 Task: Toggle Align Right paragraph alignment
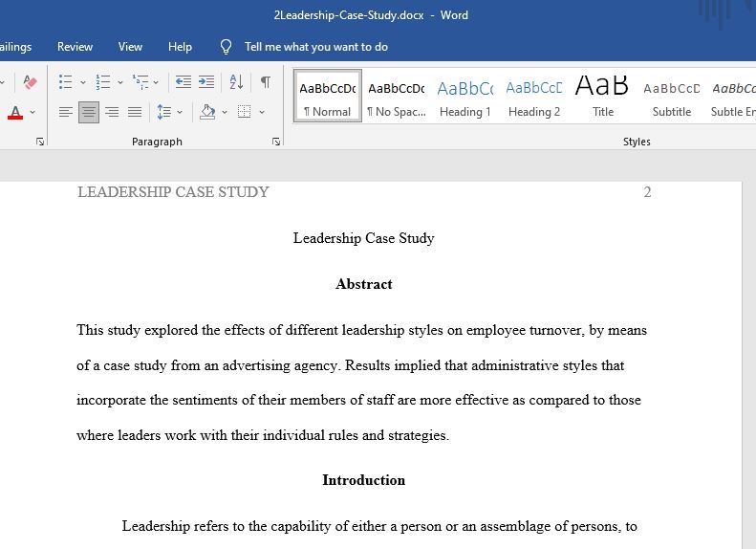[112, 113]
